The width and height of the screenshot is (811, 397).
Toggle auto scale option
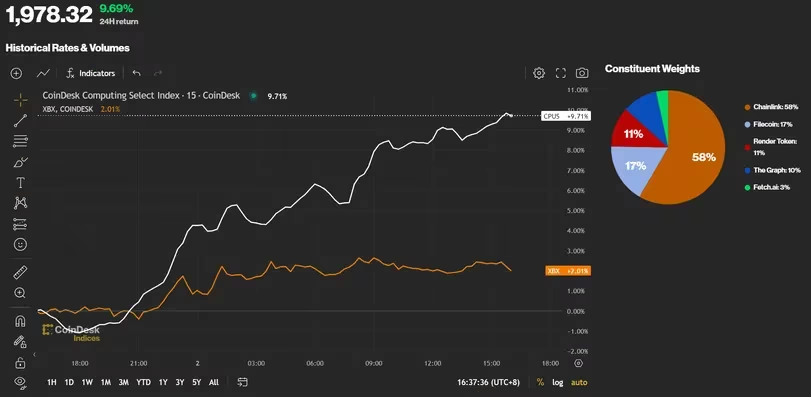point(579,383)
